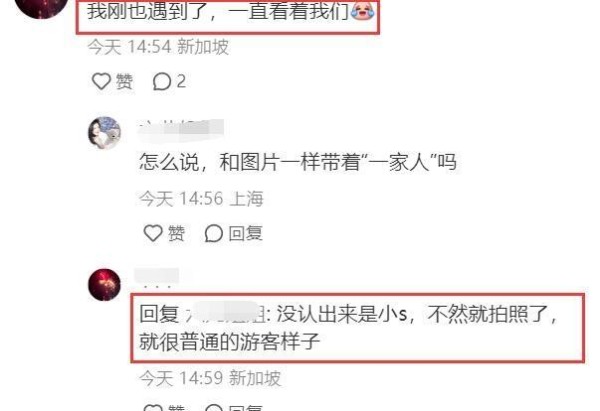Open profile of woman-with-flowers avatar
Image resolution: width=600 pixels, height=411 pixels.
(x=104, y=133)
